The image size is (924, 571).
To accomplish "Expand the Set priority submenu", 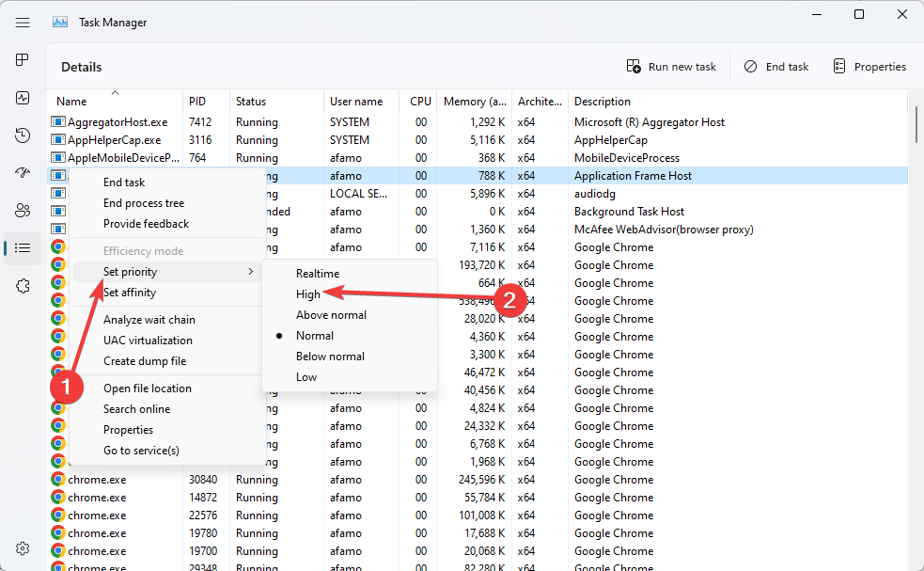I will [168, 272].
